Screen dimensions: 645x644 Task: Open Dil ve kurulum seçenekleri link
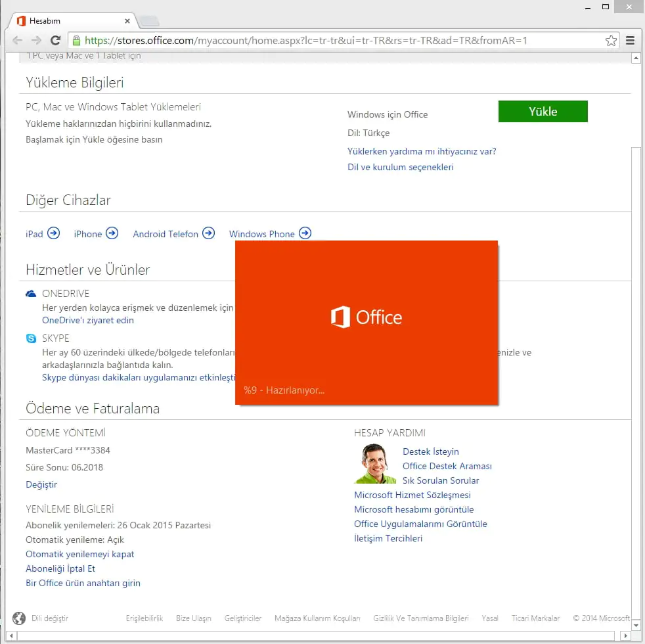(400, 167)
